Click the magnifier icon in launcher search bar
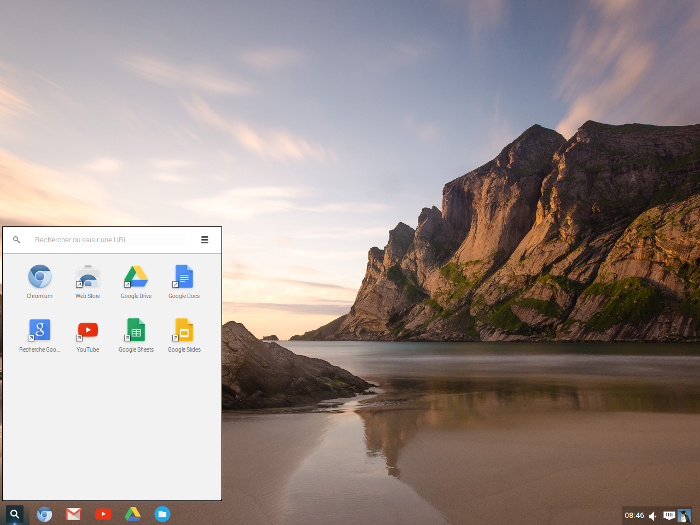The width and height of the screenshot is (700, 525). click(17, 240)
